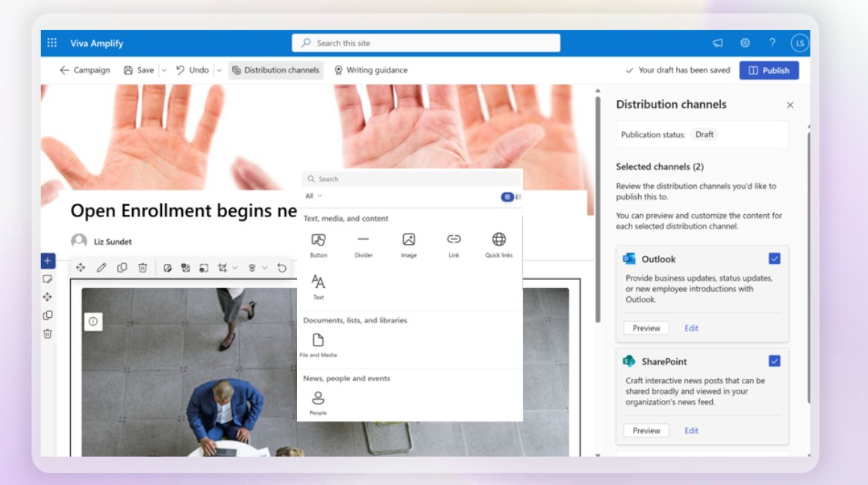Click Undo in the command bar
This screenshot has width=868, height=485.
193,70
